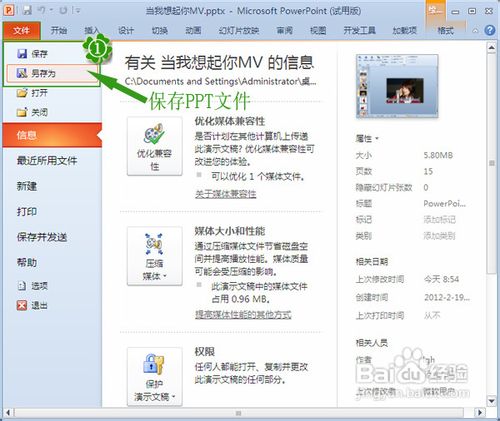This screenshot has width=500, height=421.
Task: Follow the 关于媒体兼容性 link
Action: [226, 194]
